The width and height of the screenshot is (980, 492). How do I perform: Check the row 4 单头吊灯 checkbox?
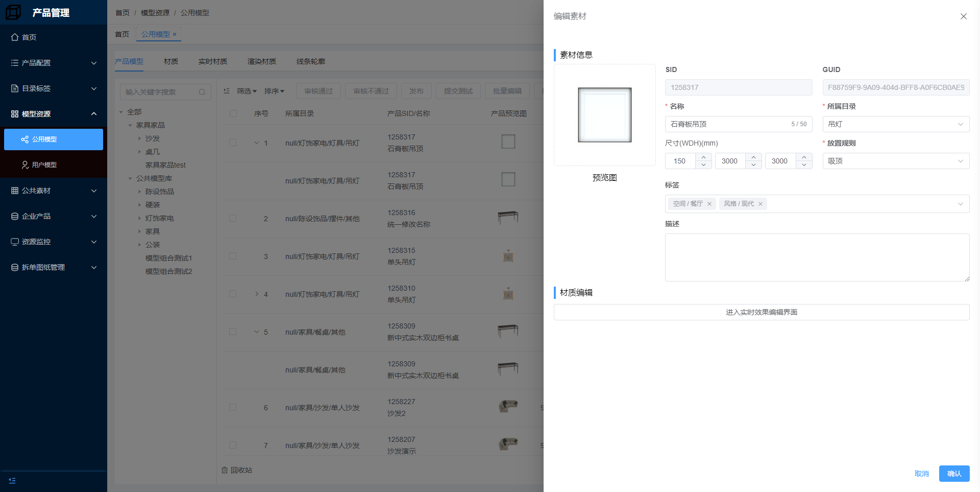233,294
